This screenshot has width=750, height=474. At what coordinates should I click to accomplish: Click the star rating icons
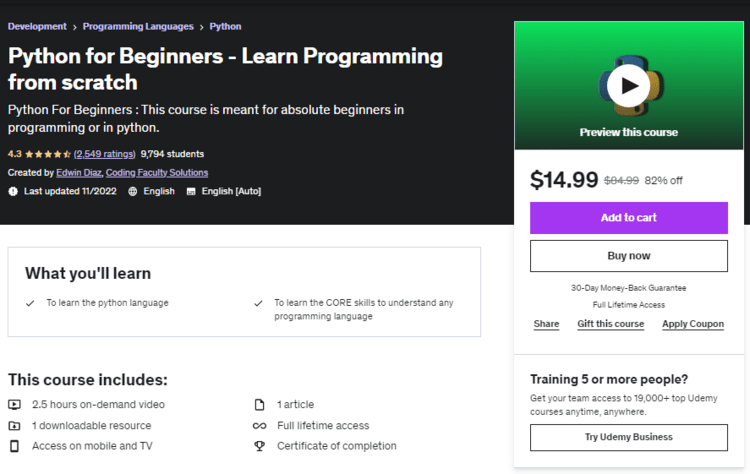tap(48, 154)
